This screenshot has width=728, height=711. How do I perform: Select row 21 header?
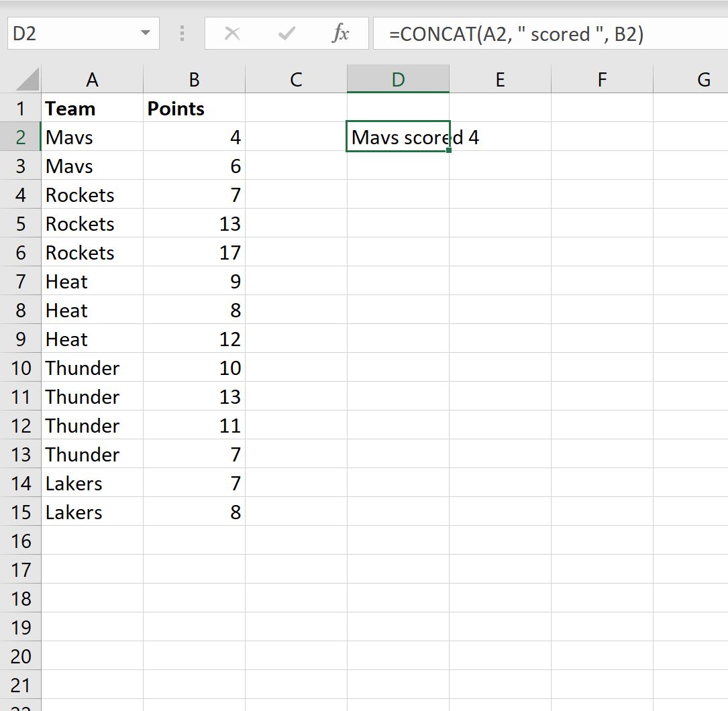coord(21,684)
